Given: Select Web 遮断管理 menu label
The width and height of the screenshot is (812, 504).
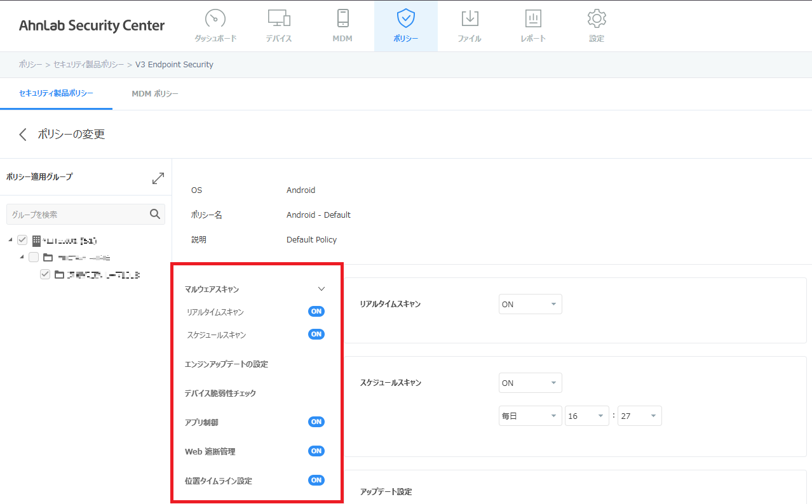Looking at the screenshot, I should coord(210,452).
